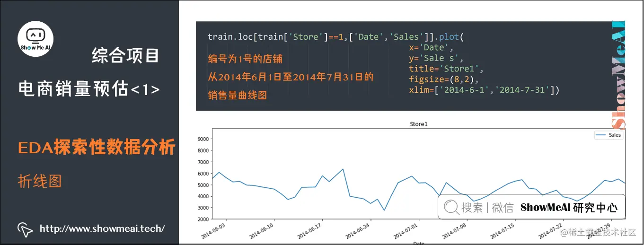The height and width of the screenshot is (245, 644).
Task: Click the Show Me AI robot logo
Action: tap(35, 39)
